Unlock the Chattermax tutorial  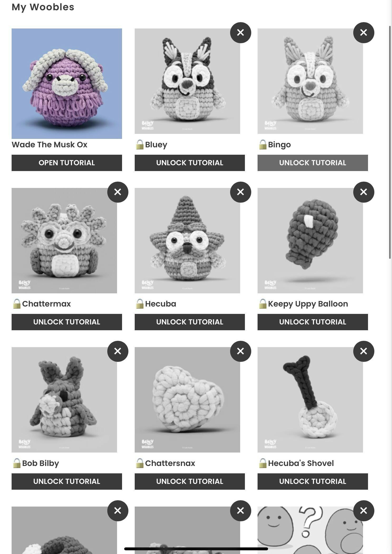point(67,322)
